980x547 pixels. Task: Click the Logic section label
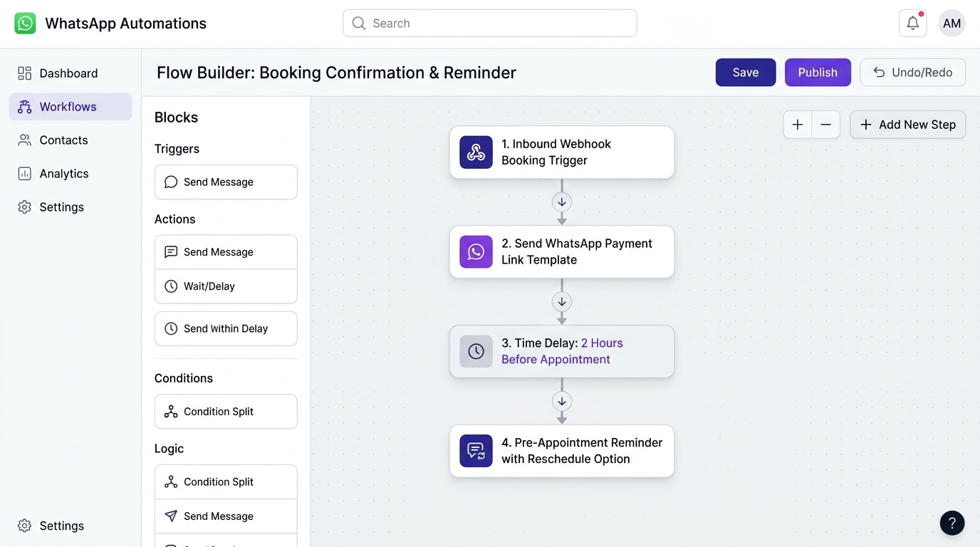169,449
